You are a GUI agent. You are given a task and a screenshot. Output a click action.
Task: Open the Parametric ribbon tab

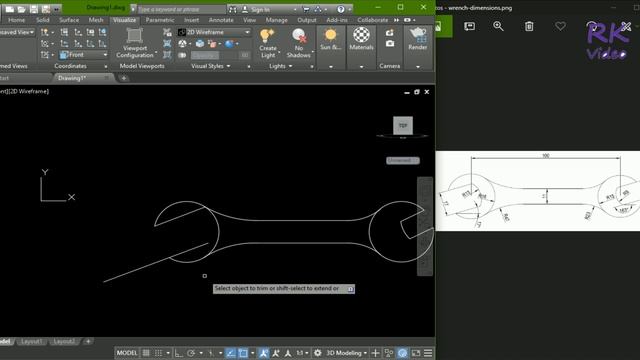coord(160,20)
